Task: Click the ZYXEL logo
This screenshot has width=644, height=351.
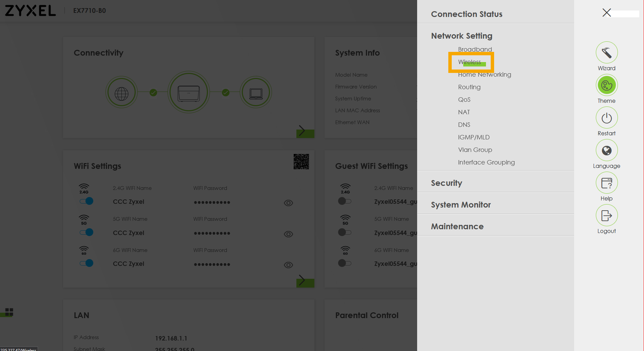Action: click(x=30, y=11)
